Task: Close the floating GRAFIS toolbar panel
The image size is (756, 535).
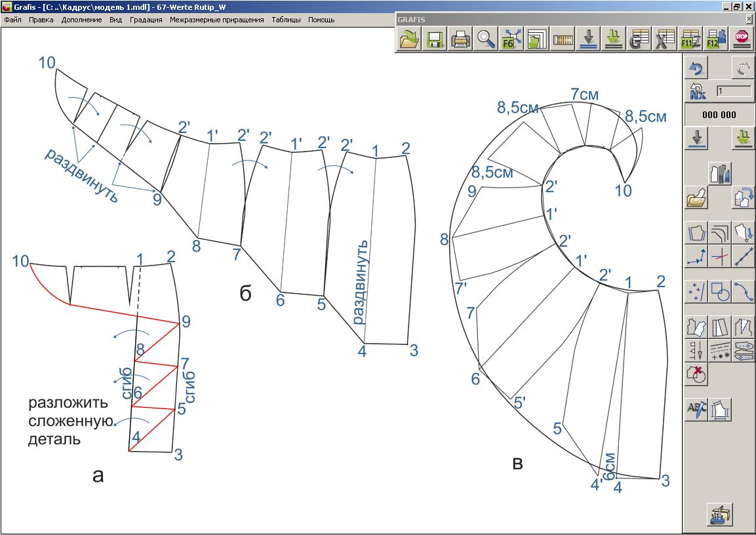Action: tap(749, 20)
